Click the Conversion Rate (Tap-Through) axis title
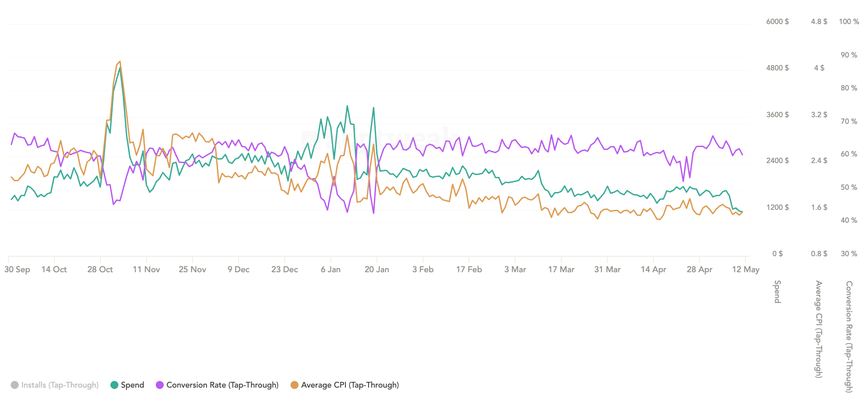 point(849,336)
